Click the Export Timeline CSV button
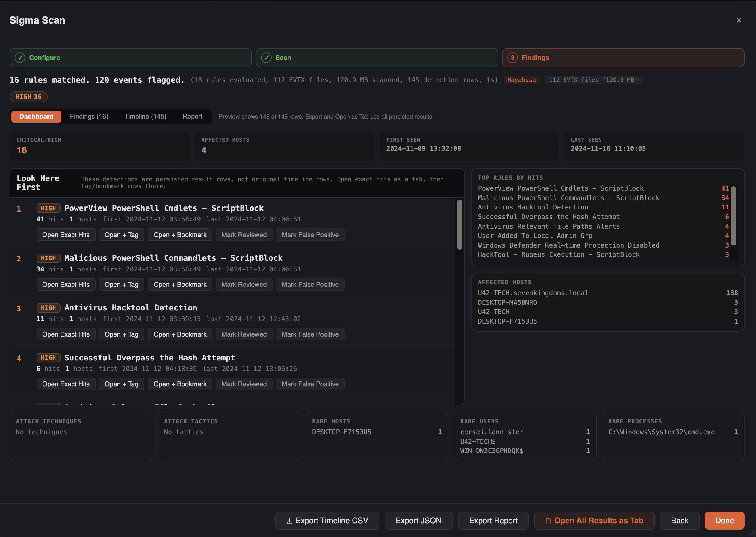Screen dimensions: 756x537 (327, 521)
